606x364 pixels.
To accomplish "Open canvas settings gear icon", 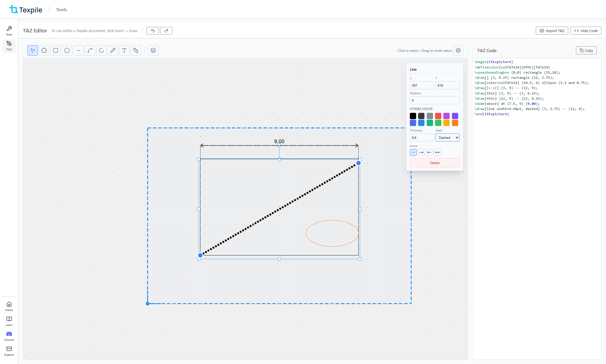I will click(458, 50).
